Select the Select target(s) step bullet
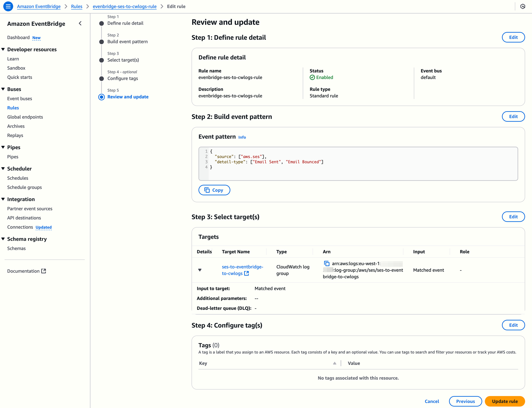Viewport: 532px width, 408px height. [x=101, y=60]
